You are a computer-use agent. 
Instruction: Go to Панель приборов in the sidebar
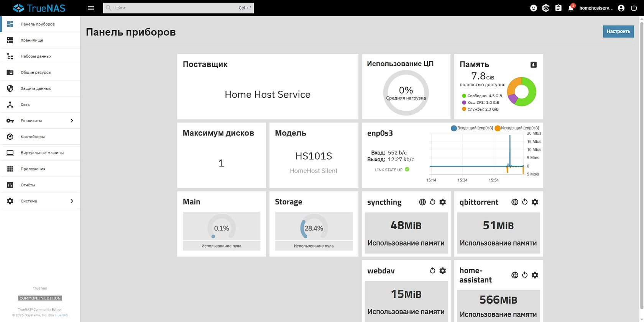point(40,24)
